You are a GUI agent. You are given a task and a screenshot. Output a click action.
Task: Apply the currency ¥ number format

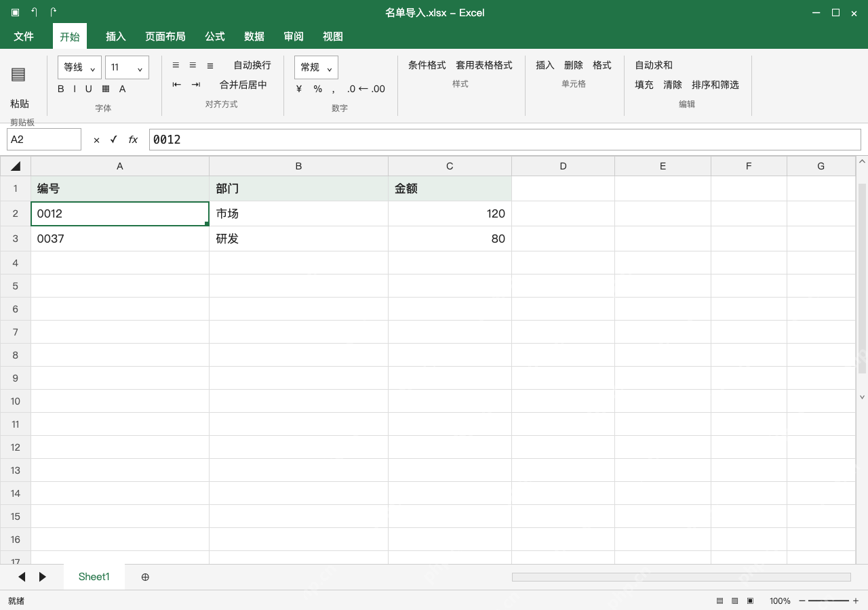(299, 89)
